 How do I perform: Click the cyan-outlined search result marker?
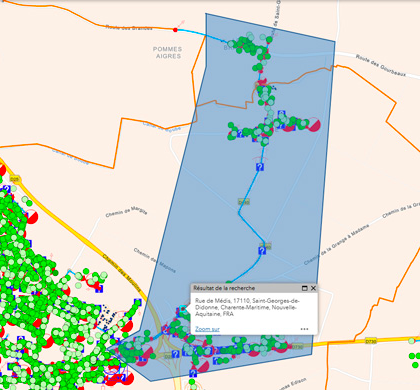pos(183,309)
